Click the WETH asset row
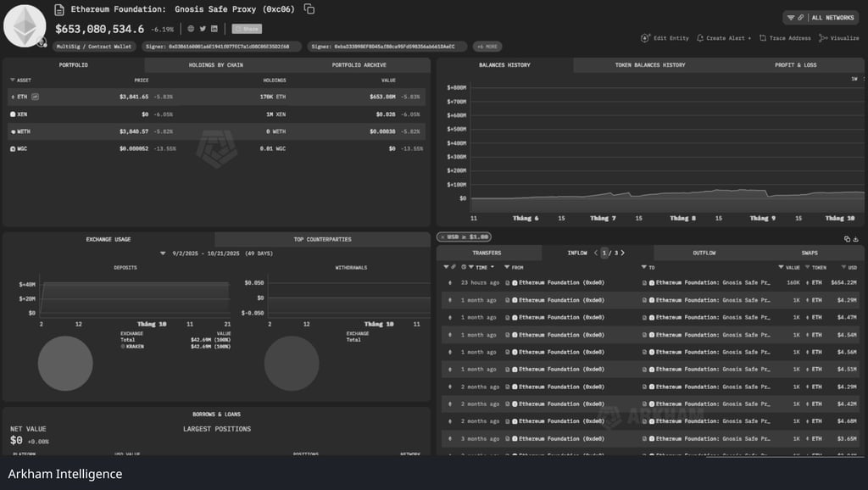This screenshot has height=490, width=868. pyautogui.click(x=216, y=131)
